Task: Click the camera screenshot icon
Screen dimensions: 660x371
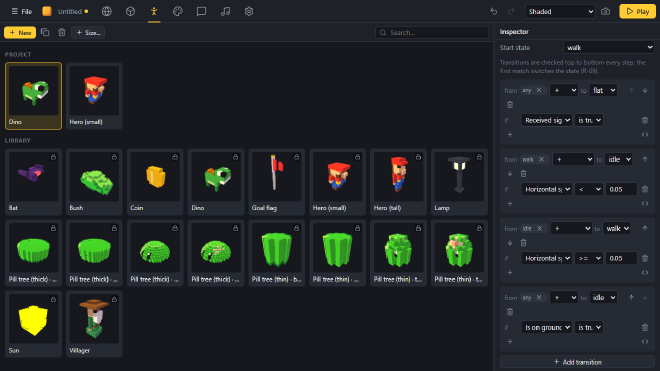Action: [x=605, y=11]
